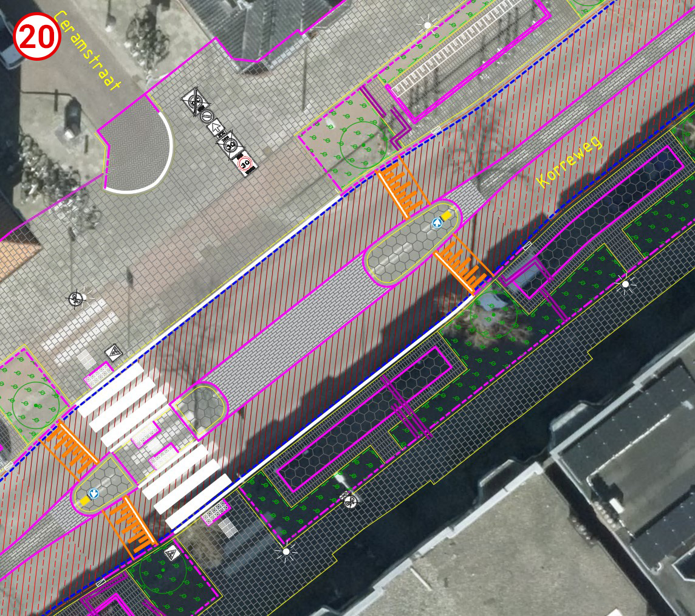695x616 pixels.
Task: Select the pedestrian warning sign south of zebra crossing
Action: pyautogui.click(x=171, y=553)
